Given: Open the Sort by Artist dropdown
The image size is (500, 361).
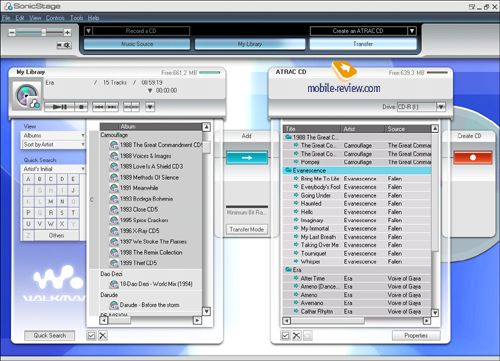Looking at the screenshot, I should tap(53, 144).
